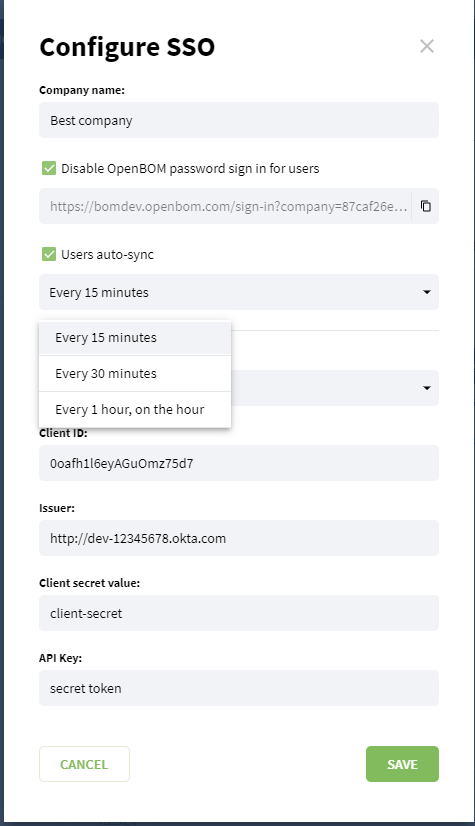The image size is (475, 826).
Task: Close the Configure SSO dialog with X
Action: [x=427, y=46]
